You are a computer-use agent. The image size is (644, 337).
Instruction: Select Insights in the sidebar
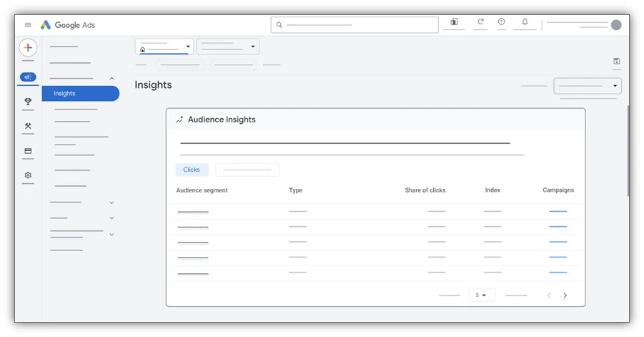point(81,93)
